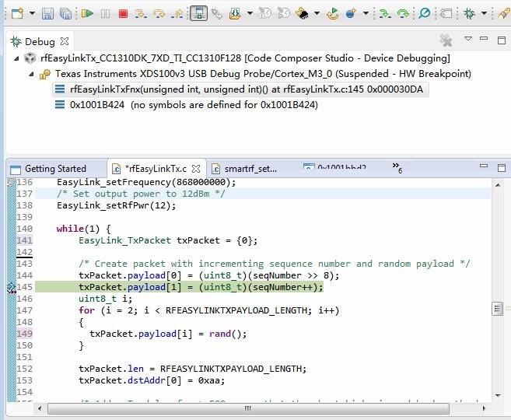Image resolution: width=511 pixels, height=420 pixels.
Task: Click the EasyLink_setRfPwr(12) code line
Action: pos(117,205)
